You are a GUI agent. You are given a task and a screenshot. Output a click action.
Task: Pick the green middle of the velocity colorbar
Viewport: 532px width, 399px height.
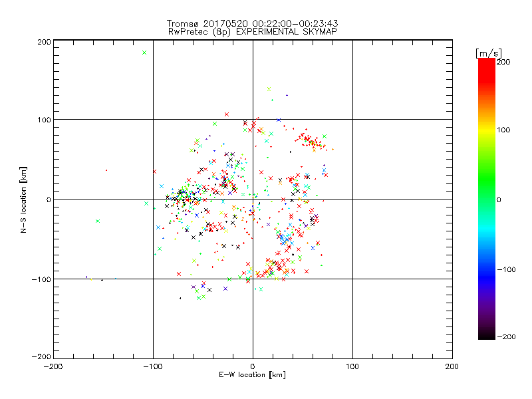click(x=487, y=185)
